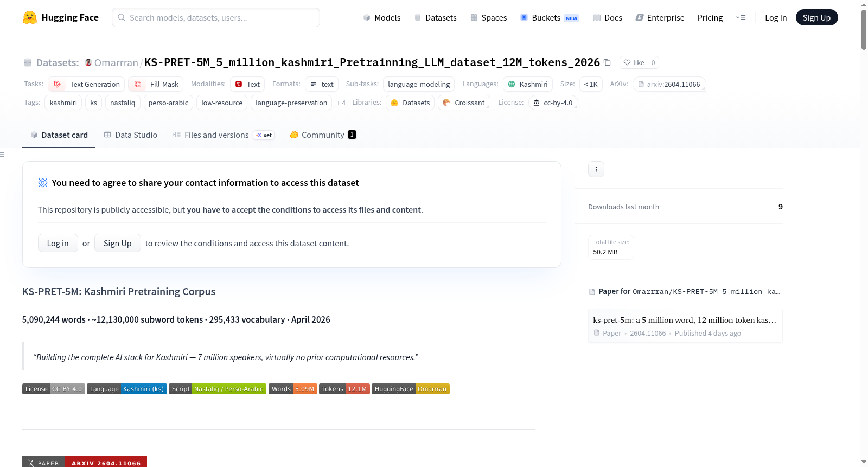Switch to the Data Studio tab
This screenshot has height=467, width=868.
[x=130, y=135]
